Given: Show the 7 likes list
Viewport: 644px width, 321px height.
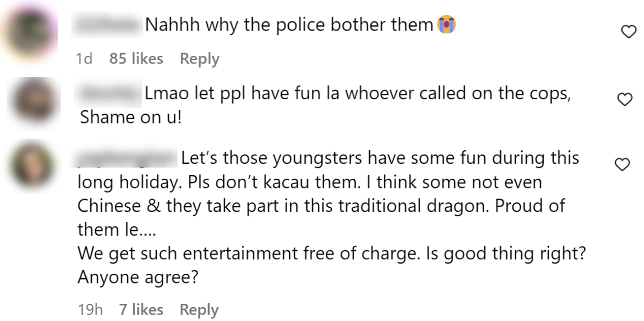Looking at the screenshot, I should [x=141, y=310].
